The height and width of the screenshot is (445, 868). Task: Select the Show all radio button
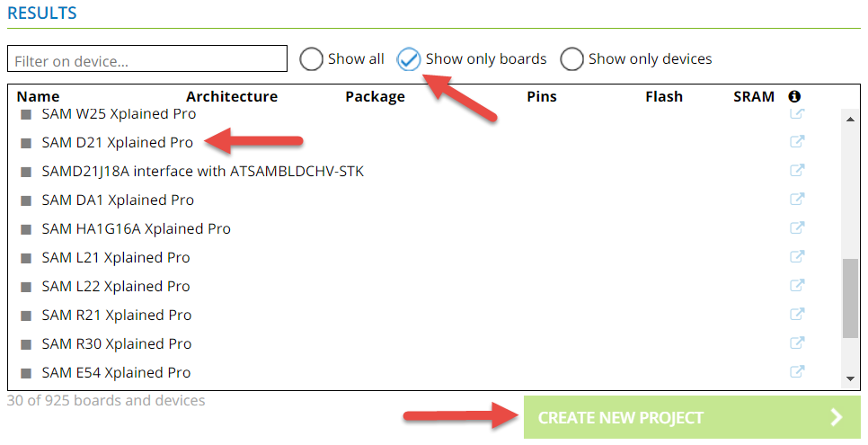coord(311,59)
